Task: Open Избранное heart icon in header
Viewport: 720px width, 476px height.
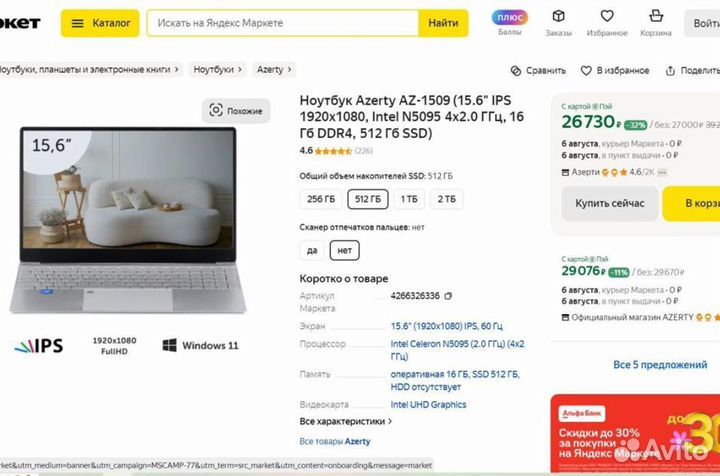Action: coord(607,16)
